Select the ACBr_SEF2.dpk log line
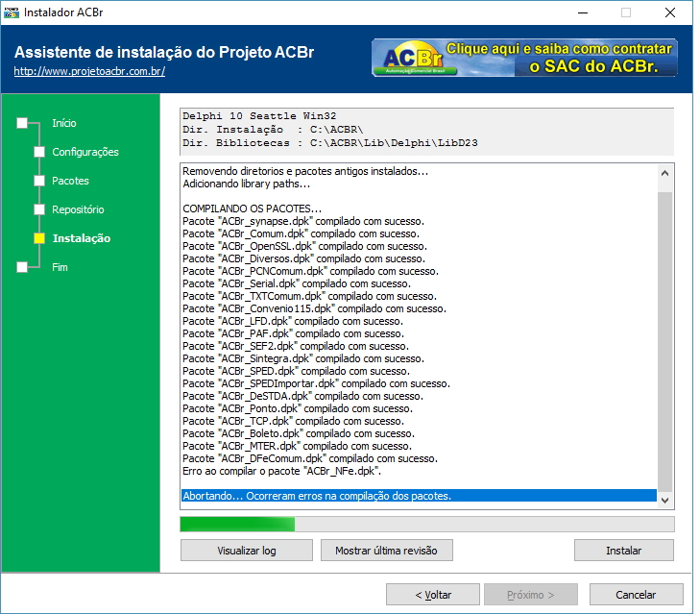This screenshot has width=700, height=614. pyautogui.click(x=296, y=346)
